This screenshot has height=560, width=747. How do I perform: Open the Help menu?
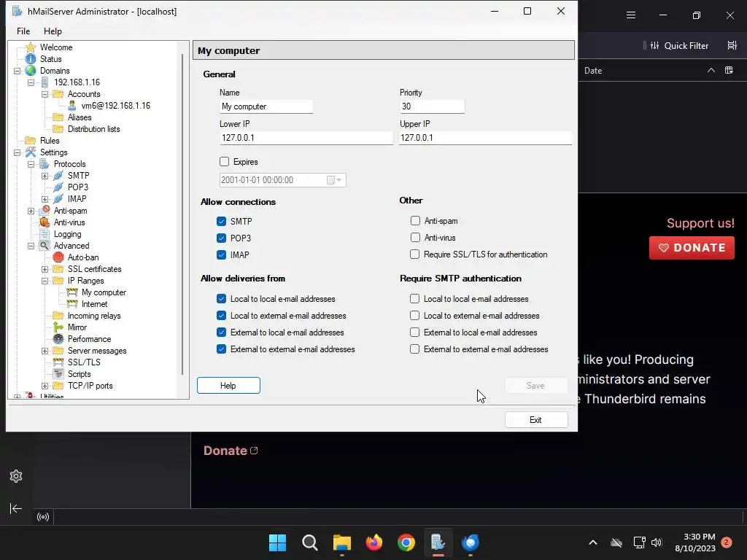coord(53,31)
